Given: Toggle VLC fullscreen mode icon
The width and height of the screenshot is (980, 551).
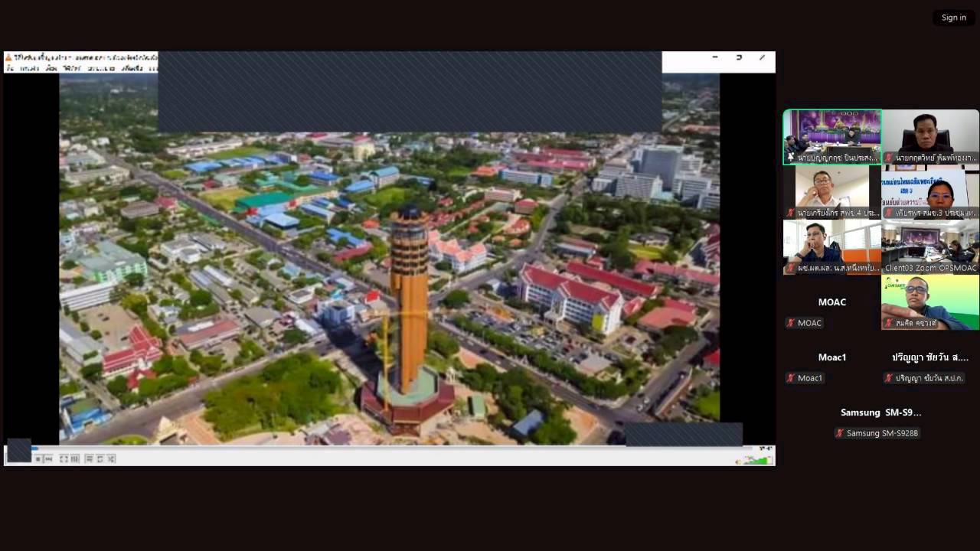Looking at the screenshot, I should 64,459.
